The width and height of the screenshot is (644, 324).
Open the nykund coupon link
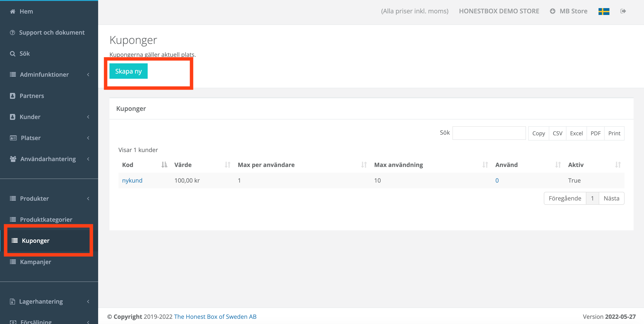132,180
